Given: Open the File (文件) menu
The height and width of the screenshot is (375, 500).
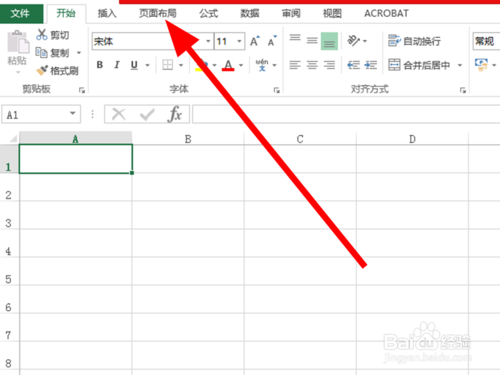Looking at the screenshot, I should (x=21, y=13).
